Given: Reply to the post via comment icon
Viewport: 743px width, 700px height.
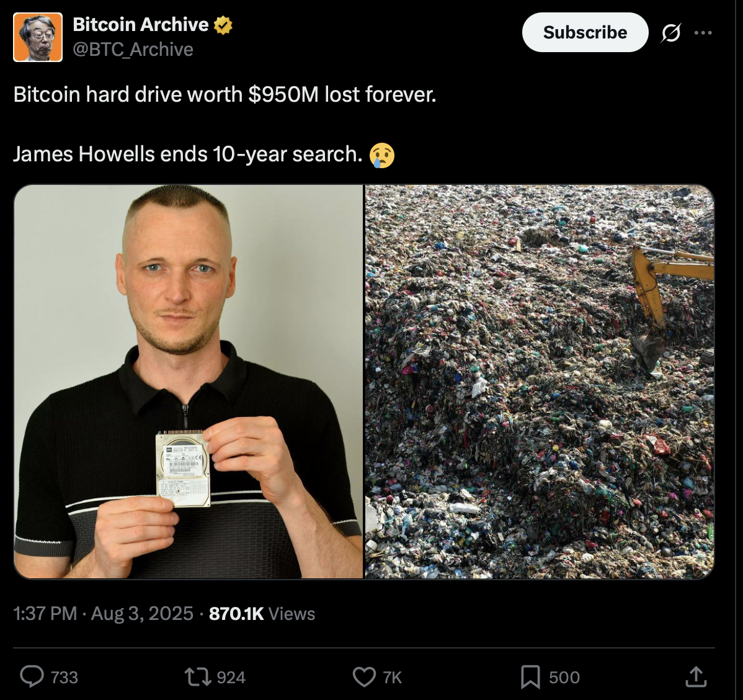Looking at the screenshot, I should pyautogui.click(x=32, y=676).
